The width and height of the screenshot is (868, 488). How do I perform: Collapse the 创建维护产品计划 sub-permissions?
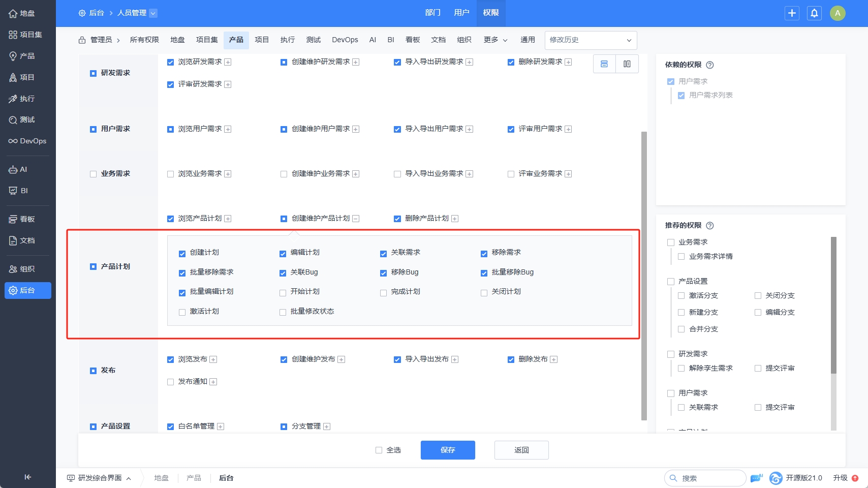point(356,219)
